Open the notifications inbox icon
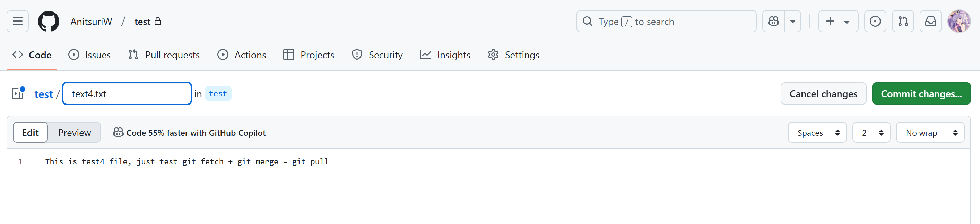 [x=930, y=21]
